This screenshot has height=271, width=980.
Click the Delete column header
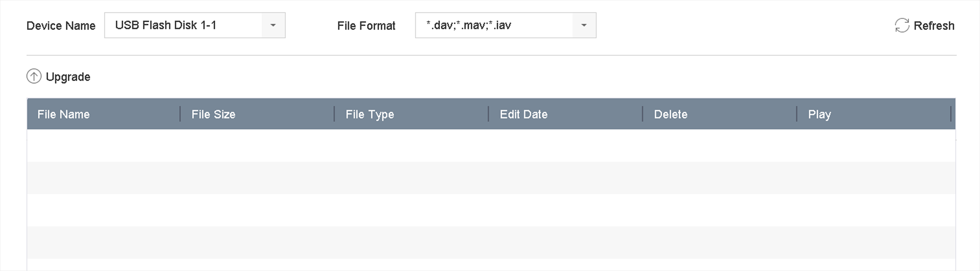tap(670, 114)
